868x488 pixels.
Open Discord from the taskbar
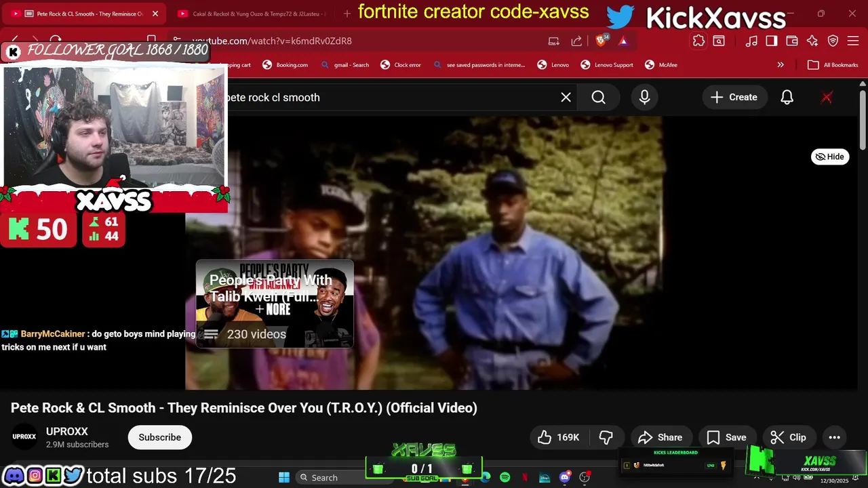click(x=564, y=477)
